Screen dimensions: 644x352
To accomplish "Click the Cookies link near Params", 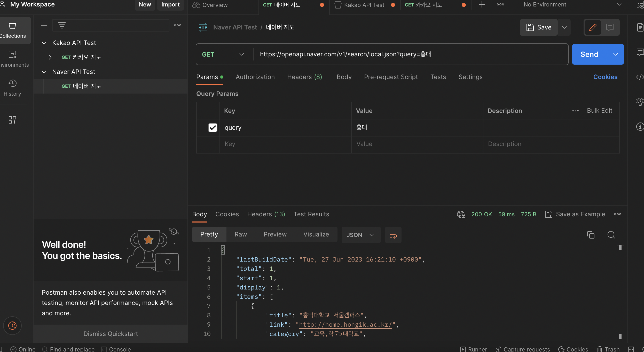I will 605,77.
